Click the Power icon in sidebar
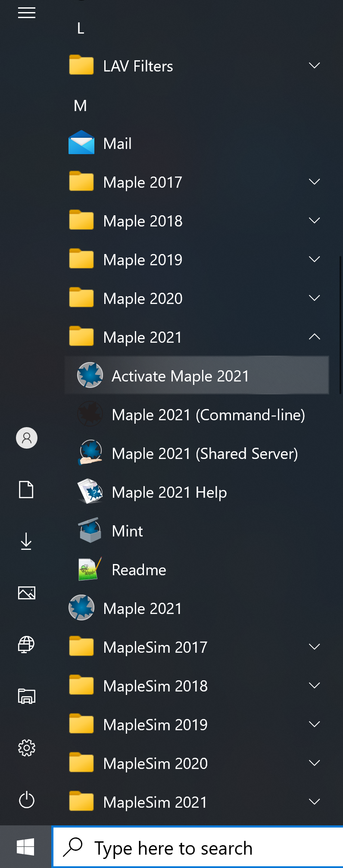The width and height of the screenshot is (343, 868). click(27, 800)
